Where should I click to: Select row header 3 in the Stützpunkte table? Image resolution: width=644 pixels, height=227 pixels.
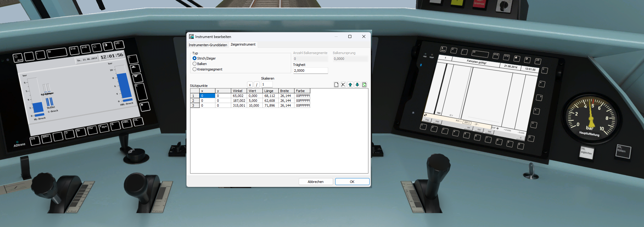click(195, 105)
